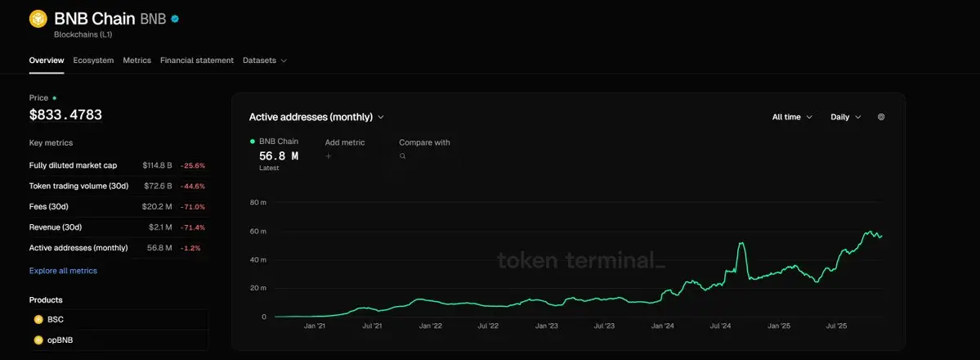Open the Metrics tab
980x360 pixels.
(x=136, y=61)
